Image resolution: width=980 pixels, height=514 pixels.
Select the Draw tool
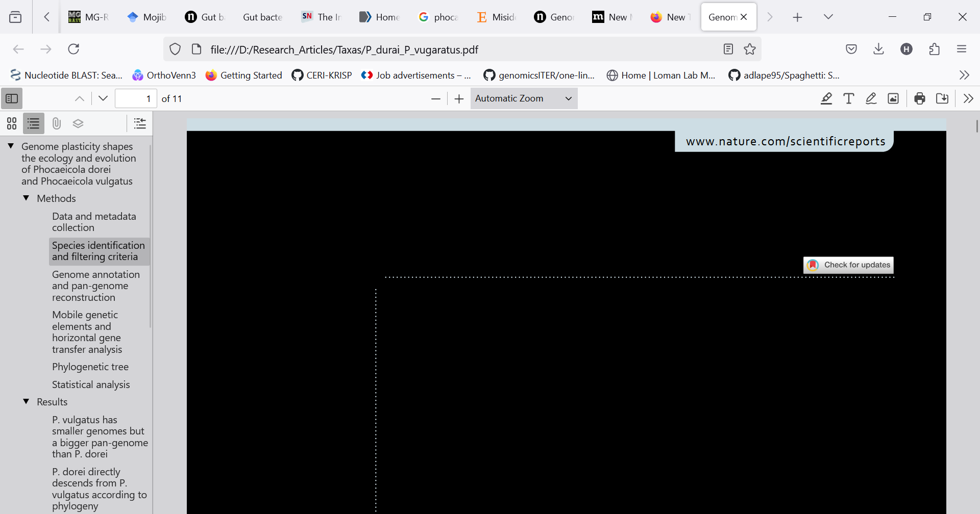870,98
